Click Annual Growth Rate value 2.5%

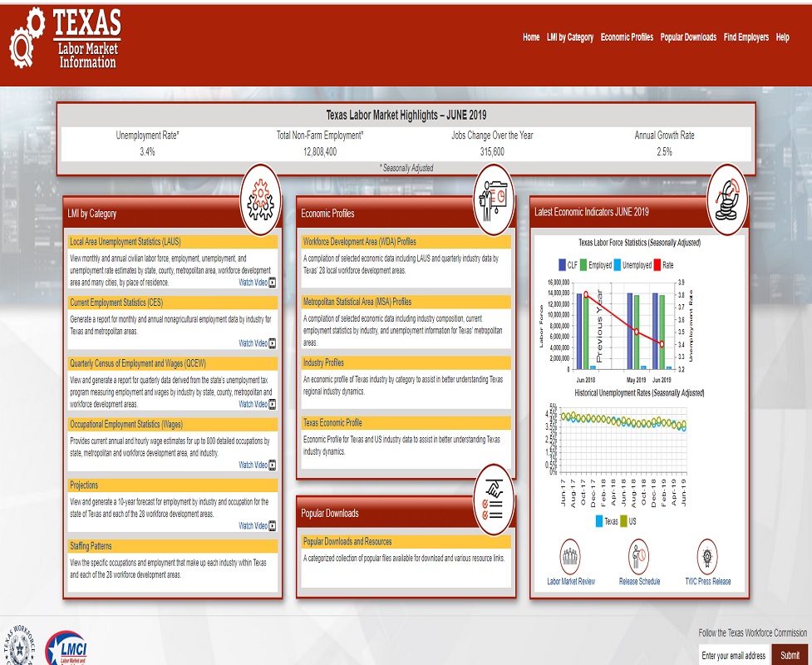point(664,152)
